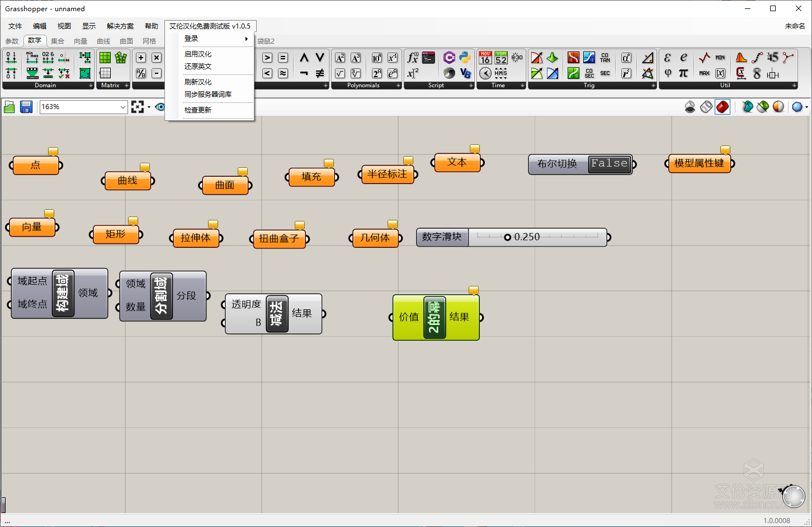Screen dimensions: 812x527
Task: Save the document with the floppy icon
Action: coord(26,107)
